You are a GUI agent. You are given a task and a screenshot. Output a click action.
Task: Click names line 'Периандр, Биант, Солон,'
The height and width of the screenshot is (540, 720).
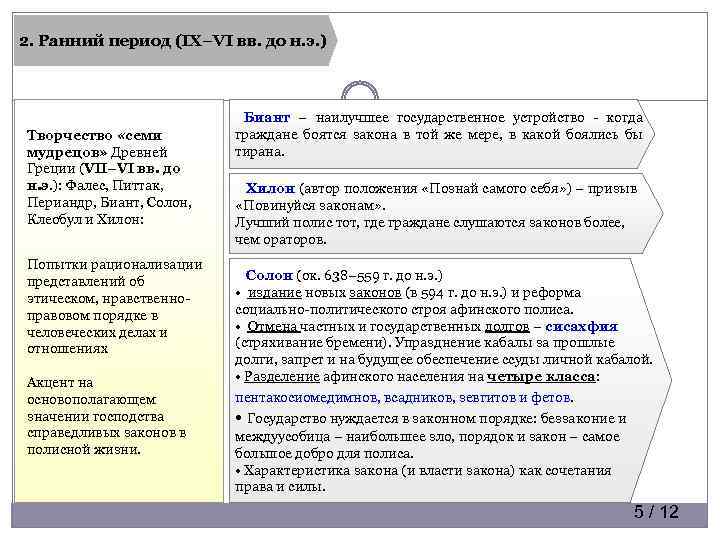pyautogui.click(x=109, y=202)
